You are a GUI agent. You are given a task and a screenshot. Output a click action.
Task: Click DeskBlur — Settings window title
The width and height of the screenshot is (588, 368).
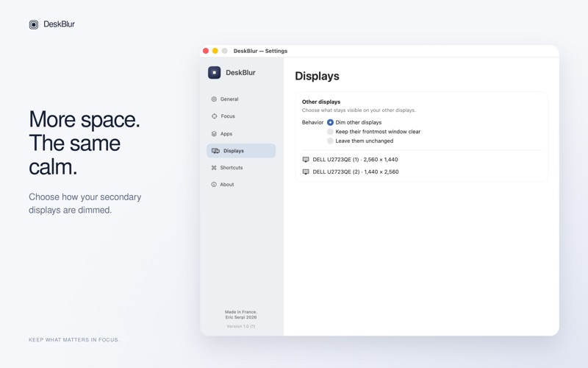(x=260, y=51)
